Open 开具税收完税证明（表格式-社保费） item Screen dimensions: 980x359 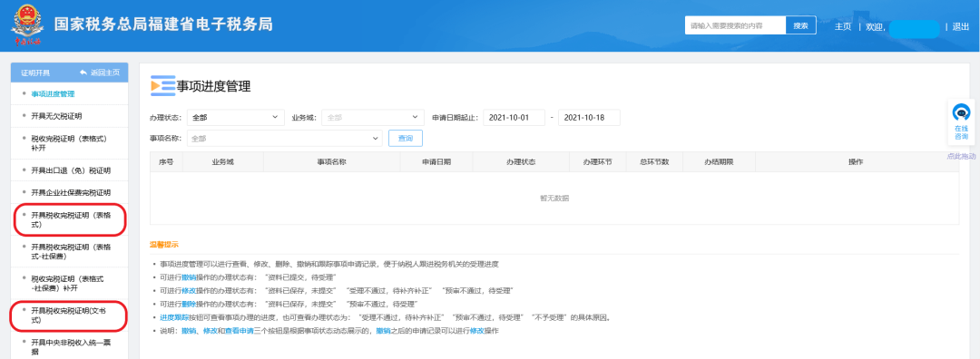pyautogui.click(x=71, y=251)
